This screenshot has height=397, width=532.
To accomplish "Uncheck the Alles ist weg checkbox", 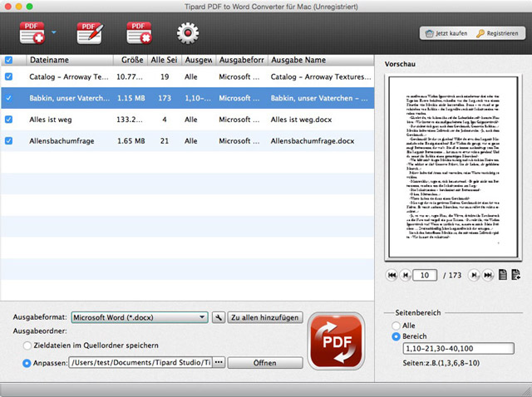I will tap(8, 120).
